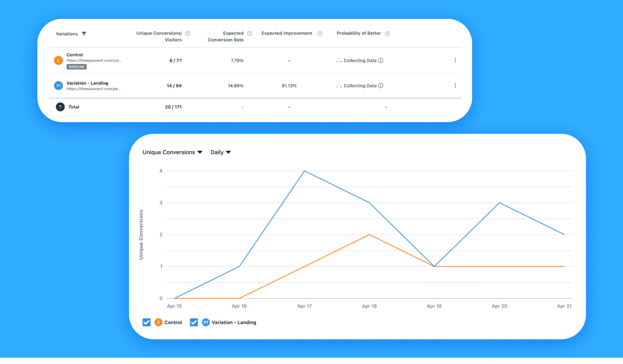Screen dimensions: 623x364
Task: Click help icon next to Expected Improvement
Action: [x=320, y=34]
